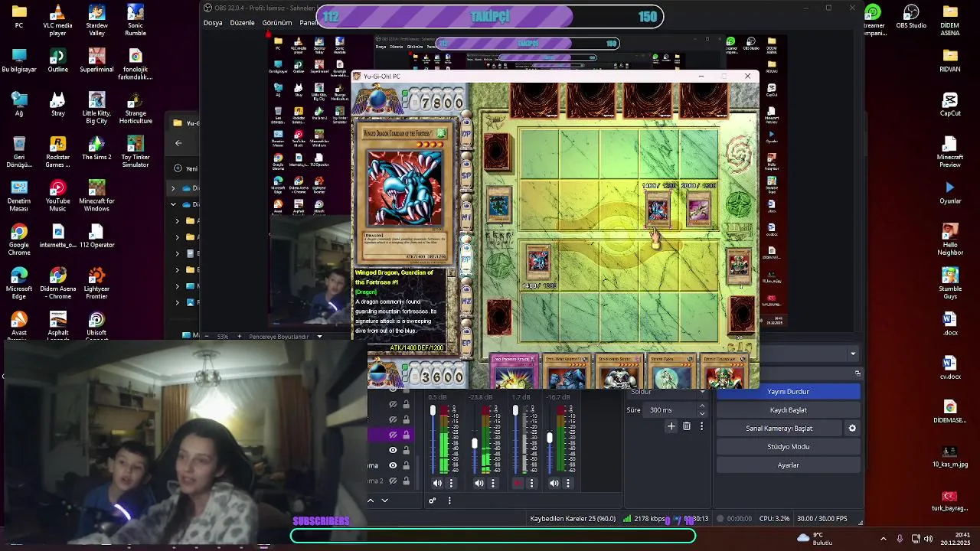Adjust the -16.7 dB volume fader
The width and height of the screenshot is (980, 551).
coord(549,438)
